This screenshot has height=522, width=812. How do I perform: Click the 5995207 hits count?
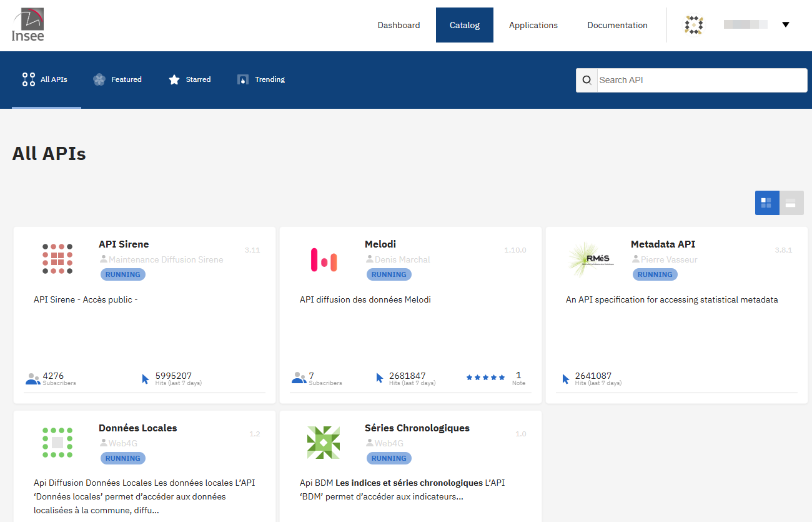click(x=174, y=376)
